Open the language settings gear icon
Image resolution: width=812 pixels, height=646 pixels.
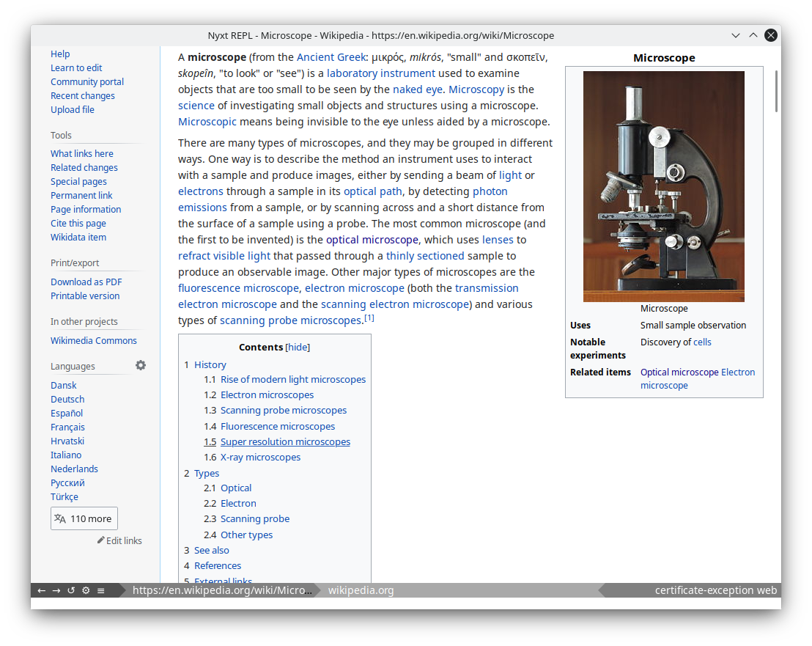coord(141,365)
